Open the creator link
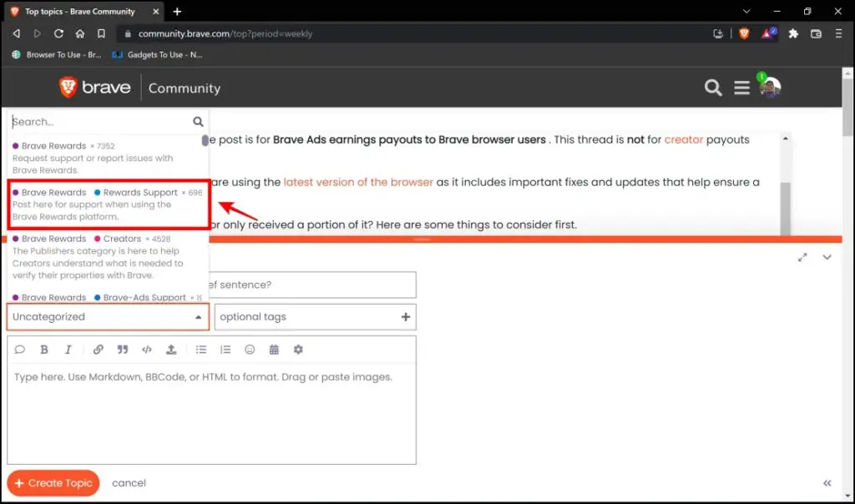The height and width of the screenshot is (504, 855). click(x=683, y=139)
